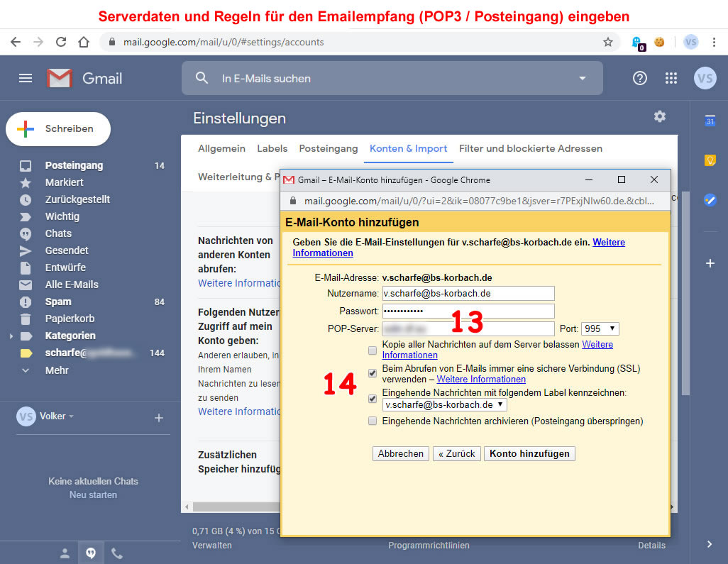Hide side panel with chevron arrow

pos(710,544)
